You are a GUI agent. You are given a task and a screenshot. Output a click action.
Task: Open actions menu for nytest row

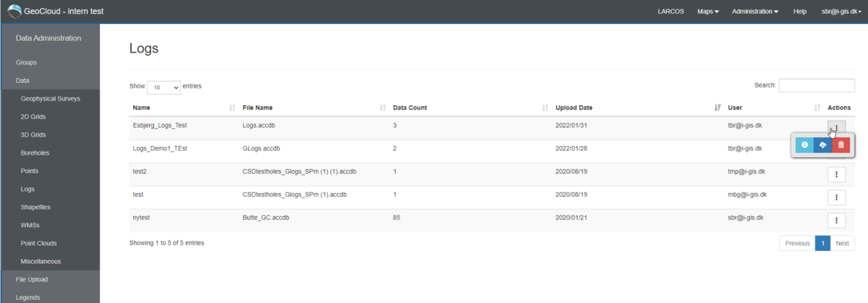coord(836,221)
